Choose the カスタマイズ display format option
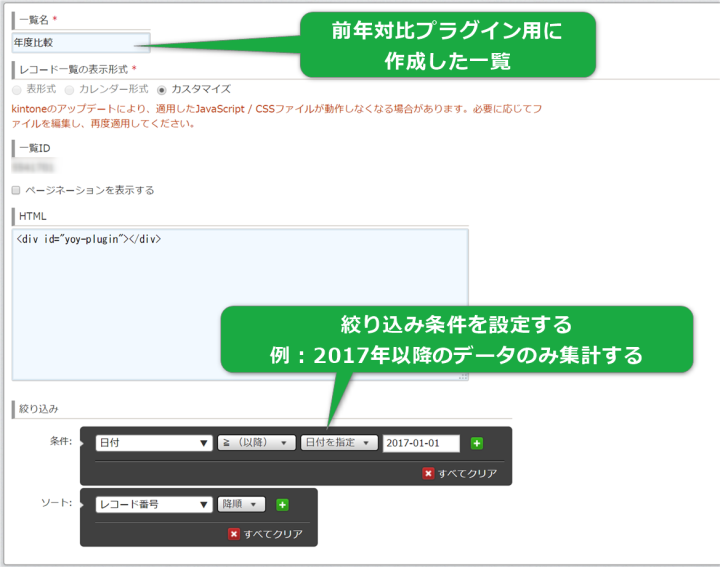The image size is (720, 567). [162, 89]
